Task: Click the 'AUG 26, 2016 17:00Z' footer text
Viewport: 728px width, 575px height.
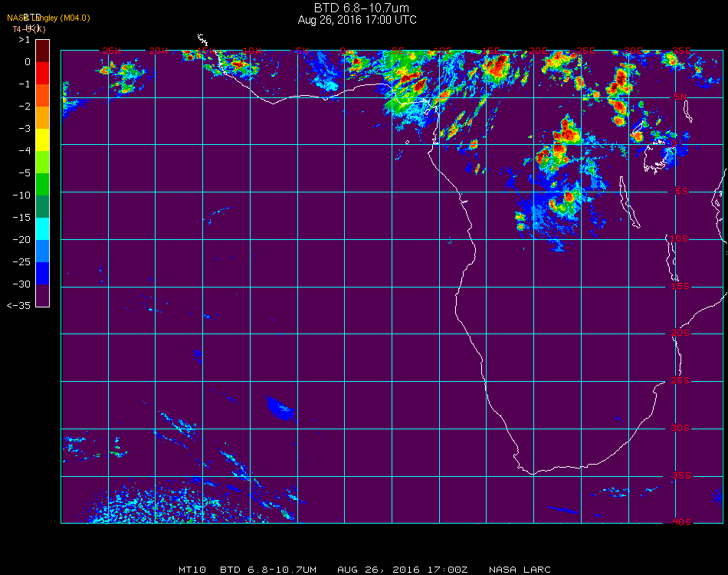Action: [402, 570]
